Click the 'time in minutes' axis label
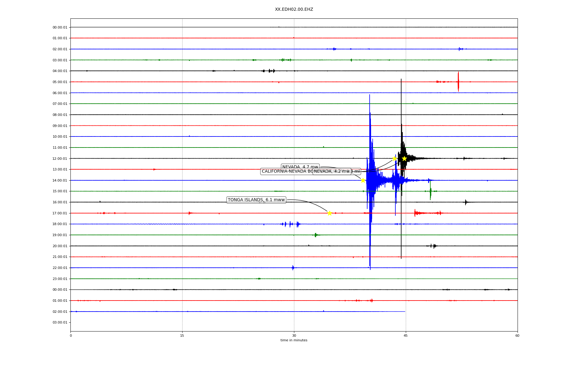The width and height of the screenshot is (588, 368). pyautogui.click(x=294, y=340)
